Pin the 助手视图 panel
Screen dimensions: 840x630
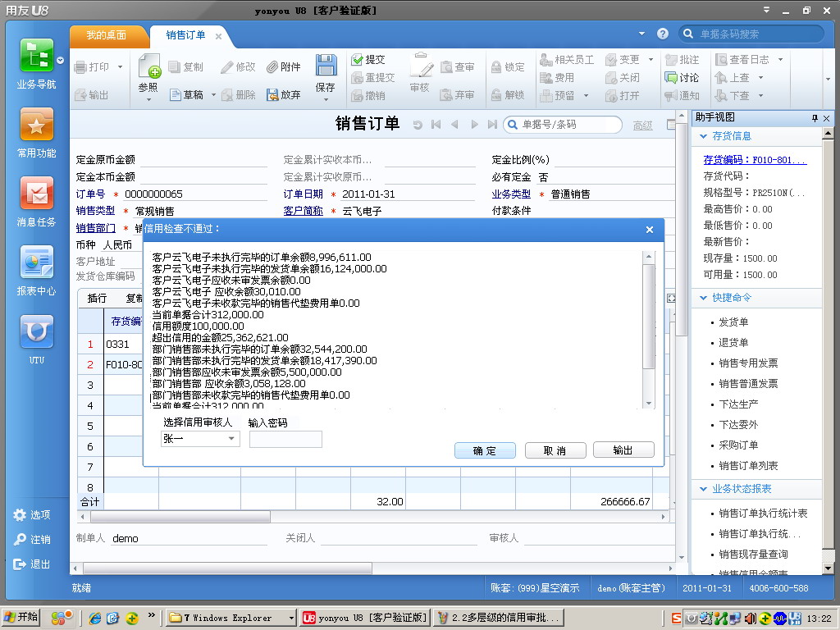pos(815,118)
